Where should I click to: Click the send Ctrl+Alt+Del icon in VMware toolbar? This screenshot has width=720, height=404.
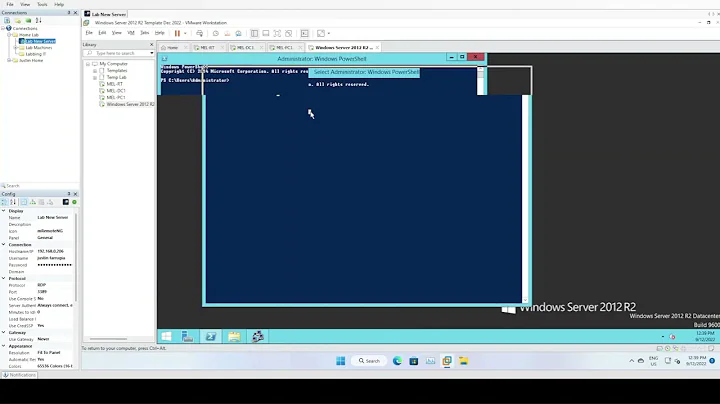coord(199,33)
